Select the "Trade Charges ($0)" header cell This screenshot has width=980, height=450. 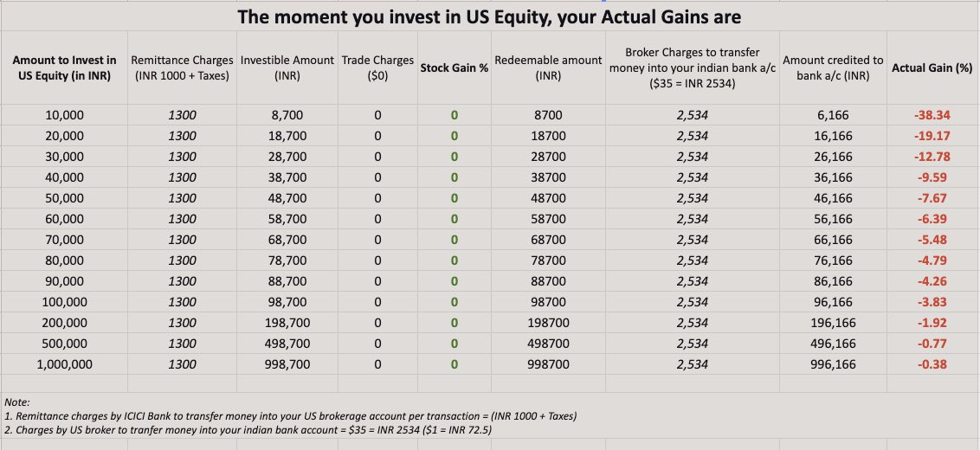click(377, 67)
